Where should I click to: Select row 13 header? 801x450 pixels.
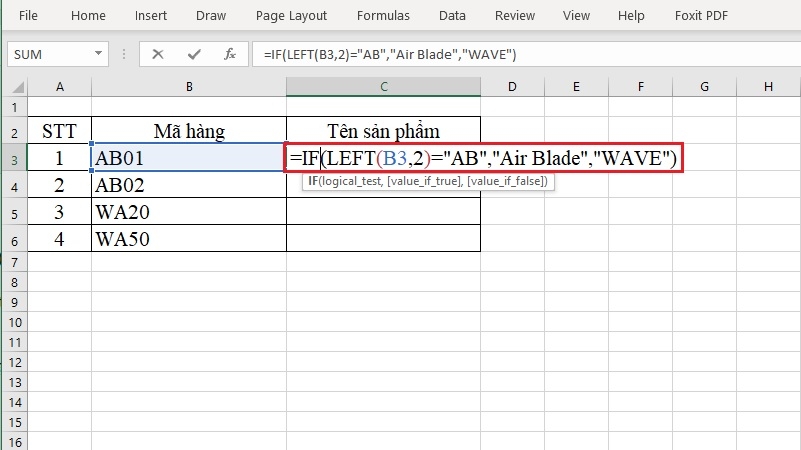coord(15,382)
